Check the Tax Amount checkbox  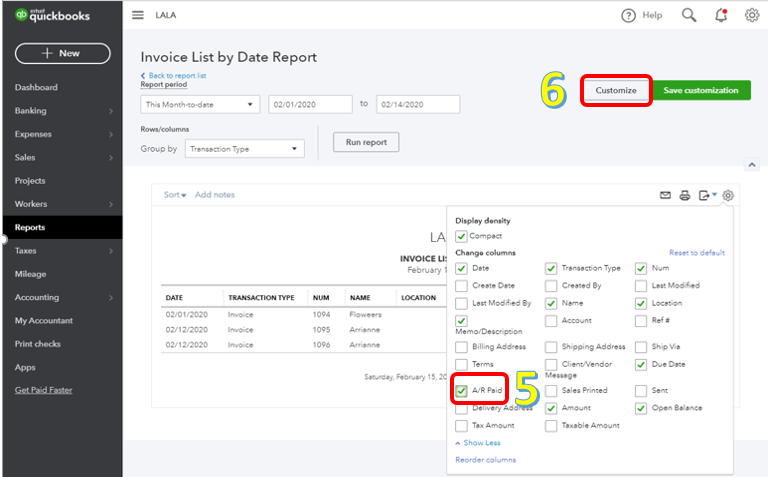point(461,426)
